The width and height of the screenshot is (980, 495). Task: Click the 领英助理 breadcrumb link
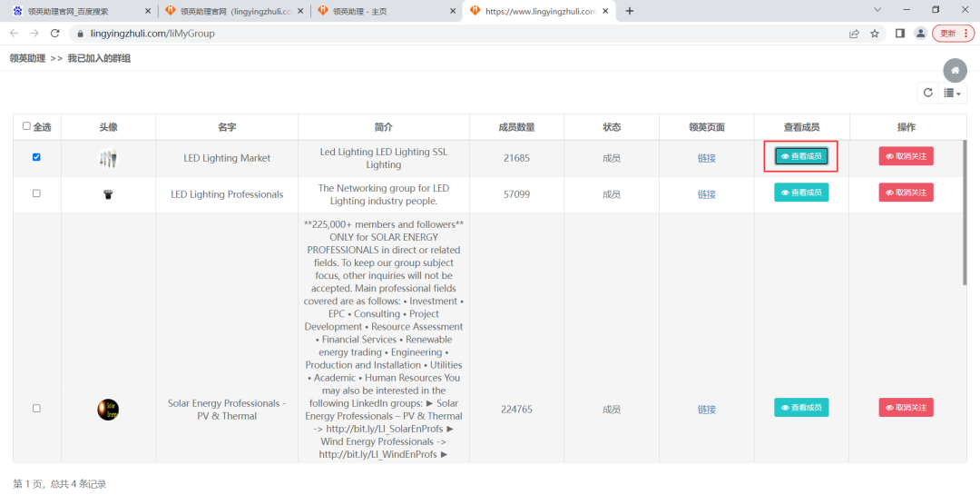pos(27,58)
